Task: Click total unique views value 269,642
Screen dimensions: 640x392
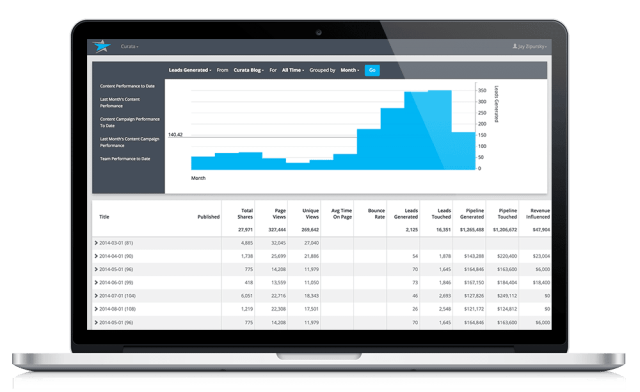Action: [x=310, y=230]
